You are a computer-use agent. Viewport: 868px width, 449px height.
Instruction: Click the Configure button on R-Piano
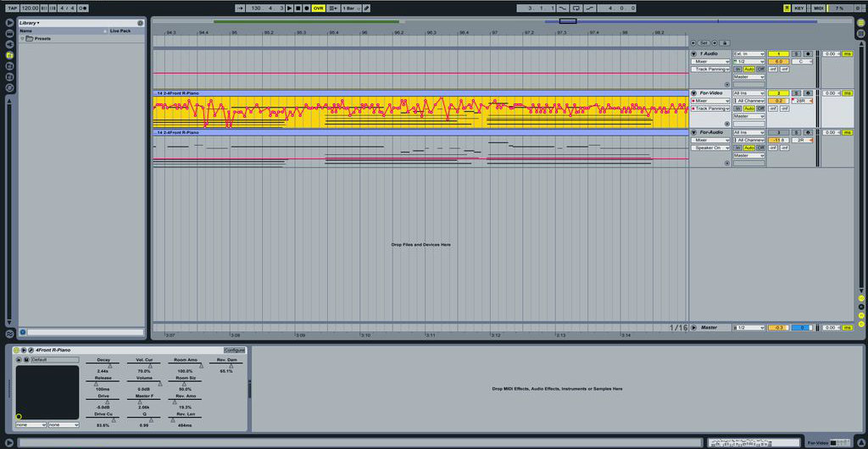(234, 351)
